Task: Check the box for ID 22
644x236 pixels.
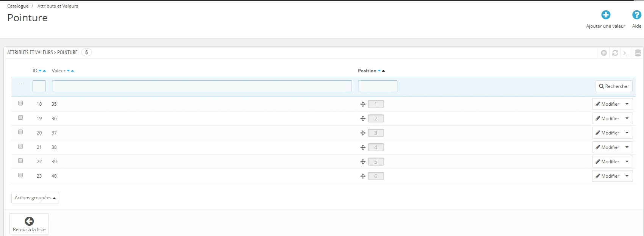Action: pos(20,161)
